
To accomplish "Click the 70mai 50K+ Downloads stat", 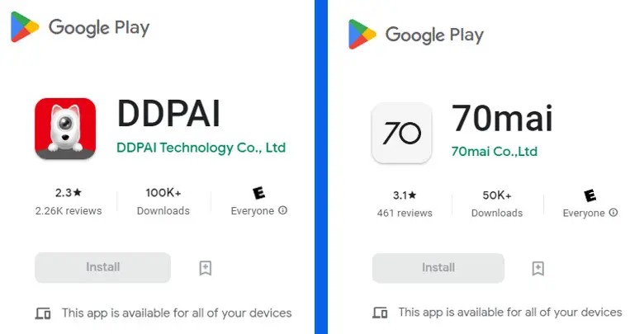I will coord(497,204).
